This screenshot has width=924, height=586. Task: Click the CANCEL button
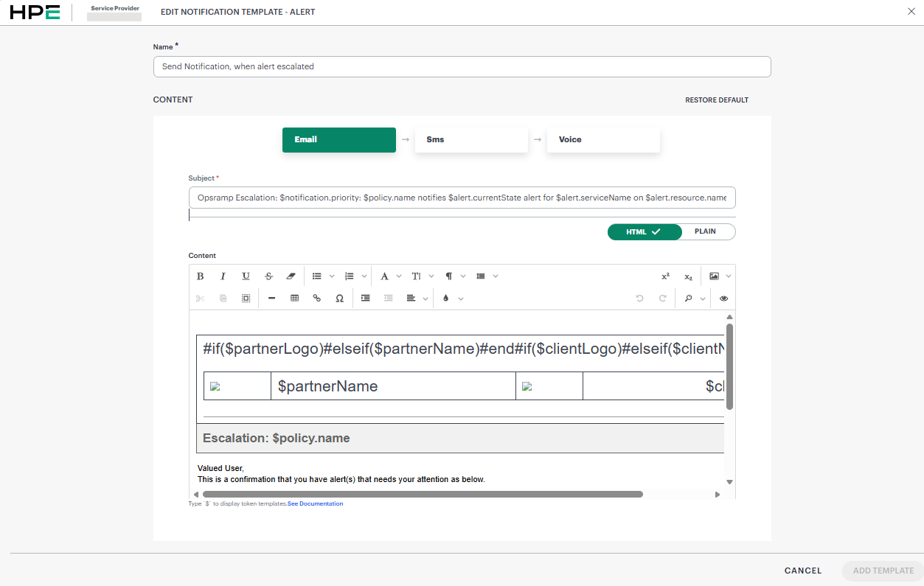[803, 571]
